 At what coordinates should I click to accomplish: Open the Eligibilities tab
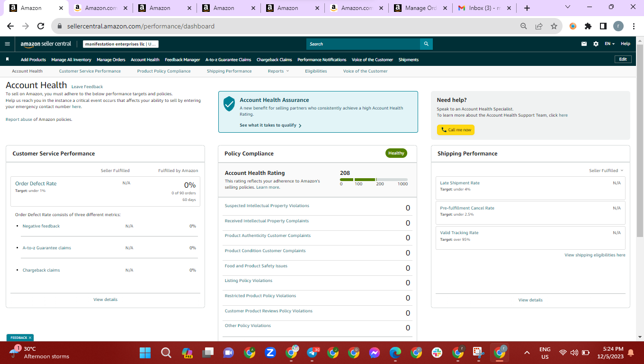coord(316,71)
